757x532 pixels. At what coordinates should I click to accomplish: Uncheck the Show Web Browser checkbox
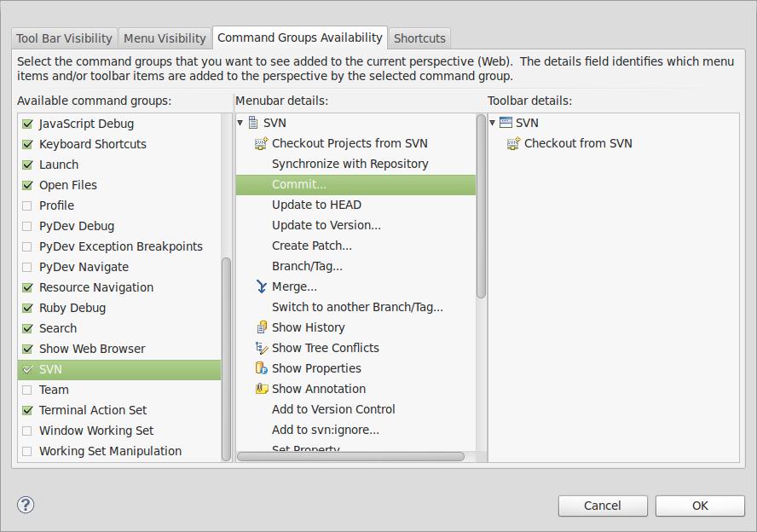[x=27, y=349]
